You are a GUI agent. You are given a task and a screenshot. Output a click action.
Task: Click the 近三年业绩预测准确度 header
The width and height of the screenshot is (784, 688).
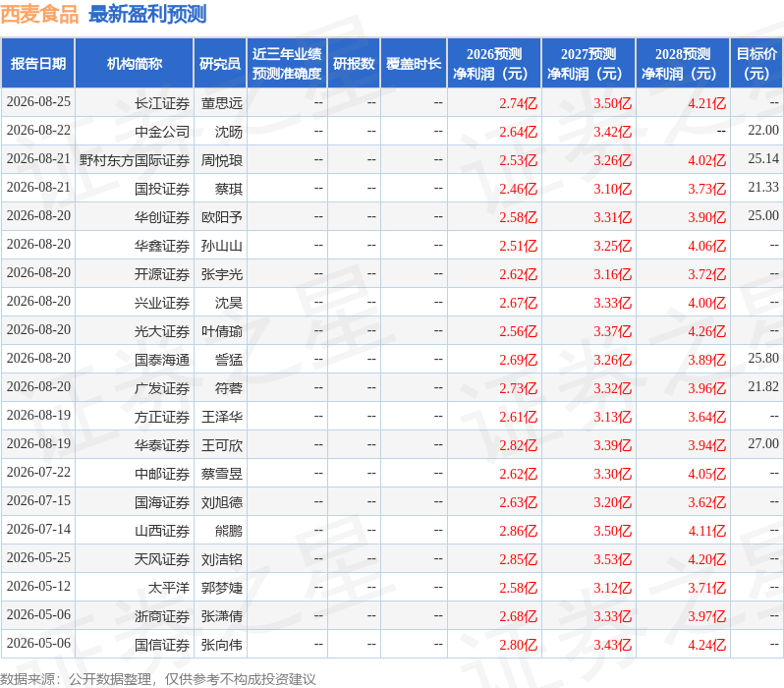[x=287, y=64]
